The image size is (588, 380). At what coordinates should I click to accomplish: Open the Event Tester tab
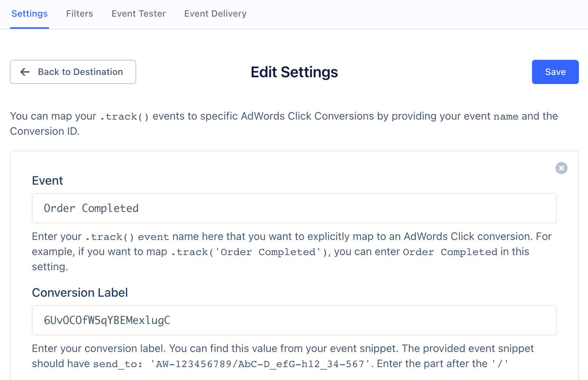pos(138,14)
